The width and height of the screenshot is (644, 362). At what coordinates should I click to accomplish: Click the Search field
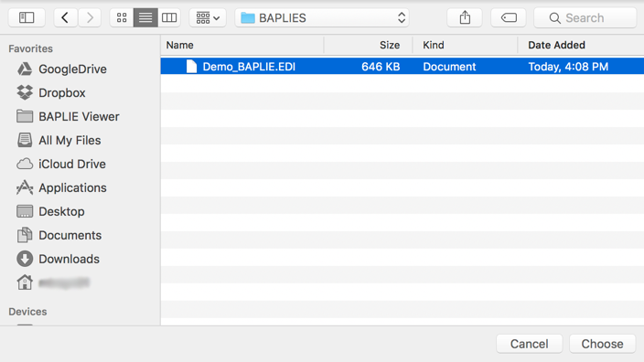click(585, 17)
